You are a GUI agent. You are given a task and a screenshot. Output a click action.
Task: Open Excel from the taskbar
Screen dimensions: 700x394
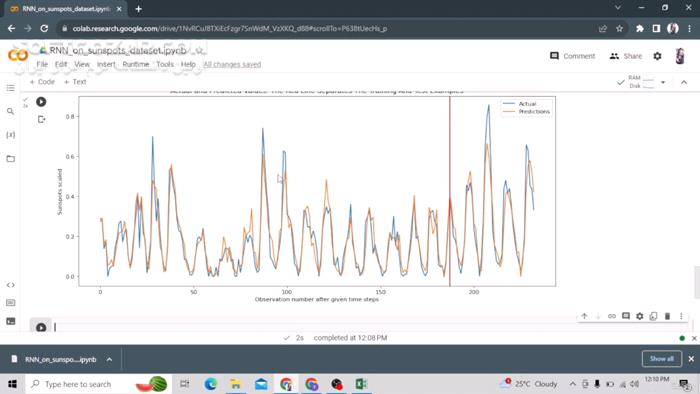pyautogui.click(x=361, y=384)
